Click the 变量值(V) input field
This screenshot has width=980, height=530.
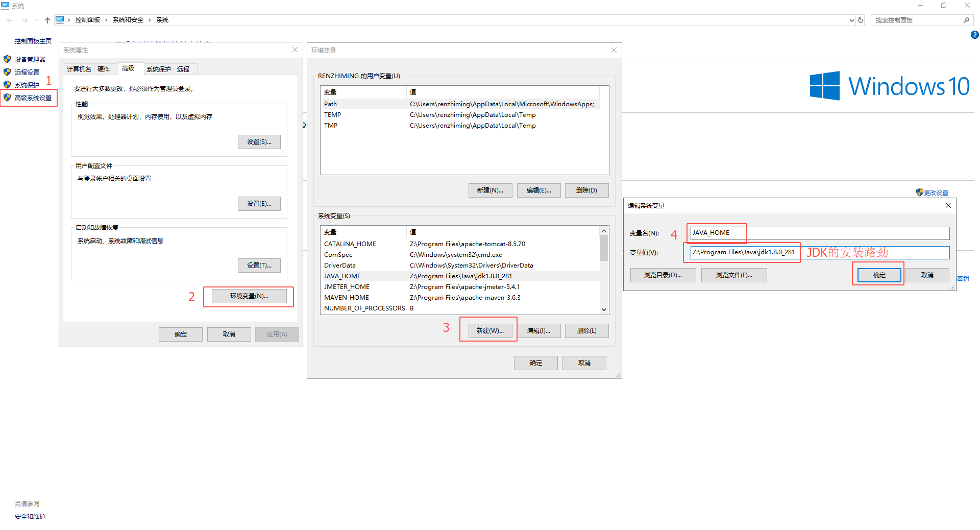tap(820, 252)
